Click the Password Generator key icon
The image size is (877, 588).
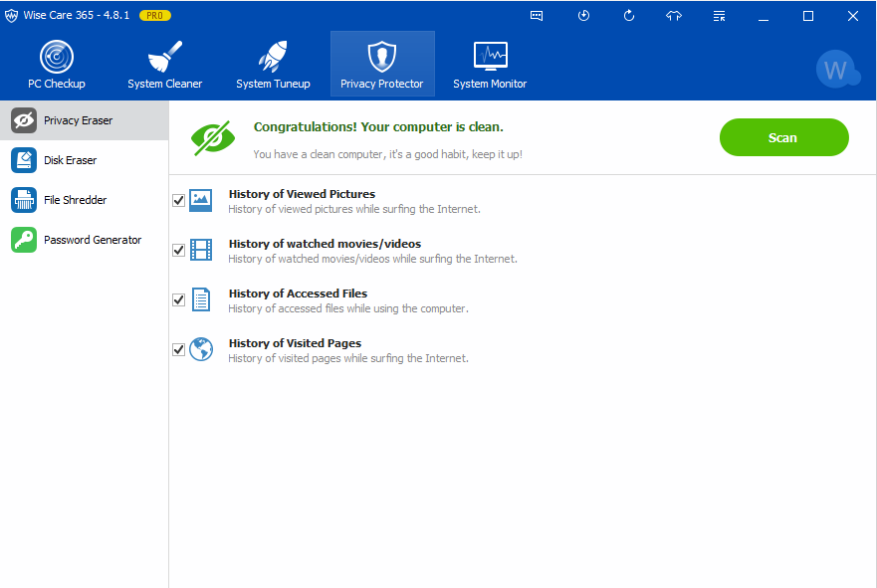24,240
